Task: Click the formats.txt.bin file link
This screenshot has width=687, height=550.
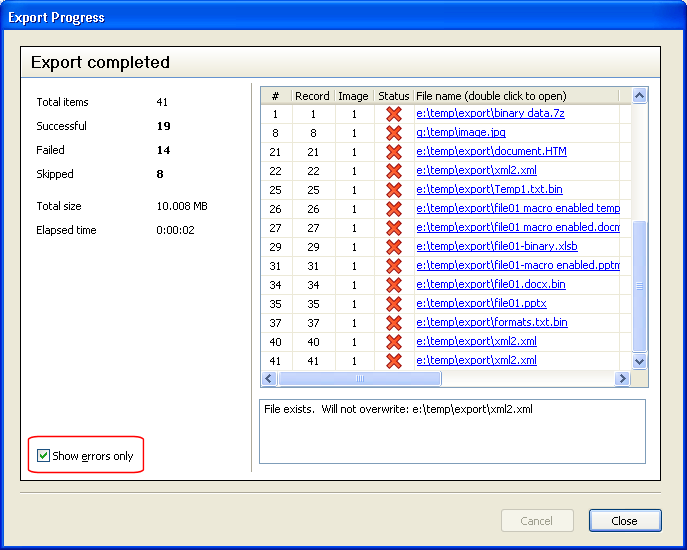Action: pos(492,322)
